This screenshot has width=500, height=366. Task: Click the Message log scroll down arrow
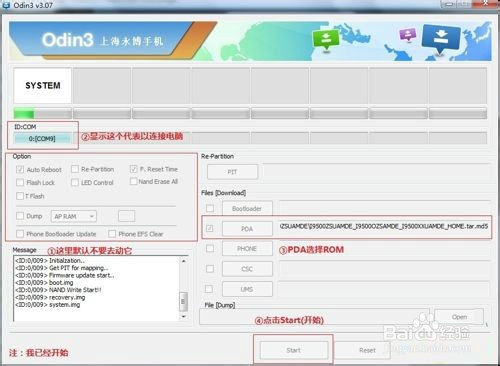(183, 317)
